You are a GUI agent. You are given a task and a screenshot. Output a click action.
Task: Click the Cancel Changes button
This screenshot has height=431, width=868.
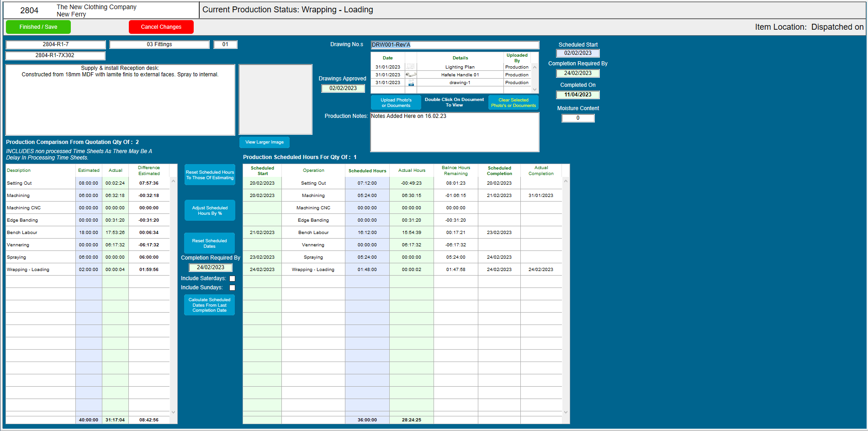[161, 27]
